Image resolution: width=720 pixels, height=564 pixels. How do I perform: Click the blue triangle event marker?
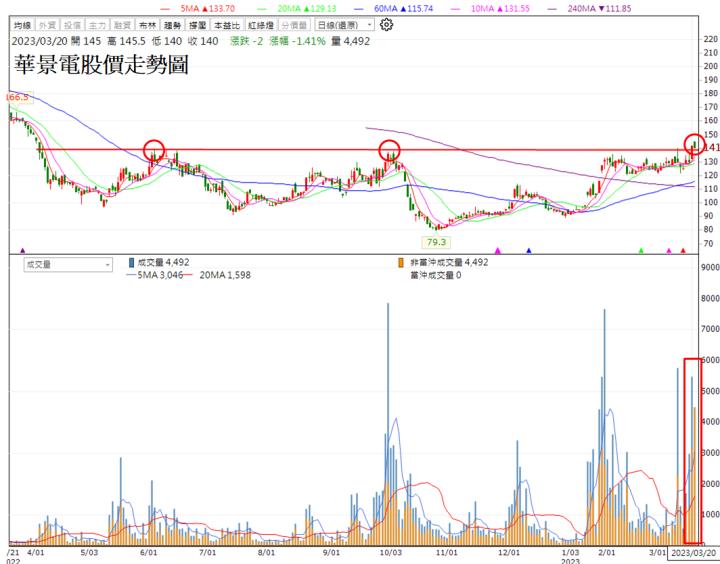click(529, 251)
